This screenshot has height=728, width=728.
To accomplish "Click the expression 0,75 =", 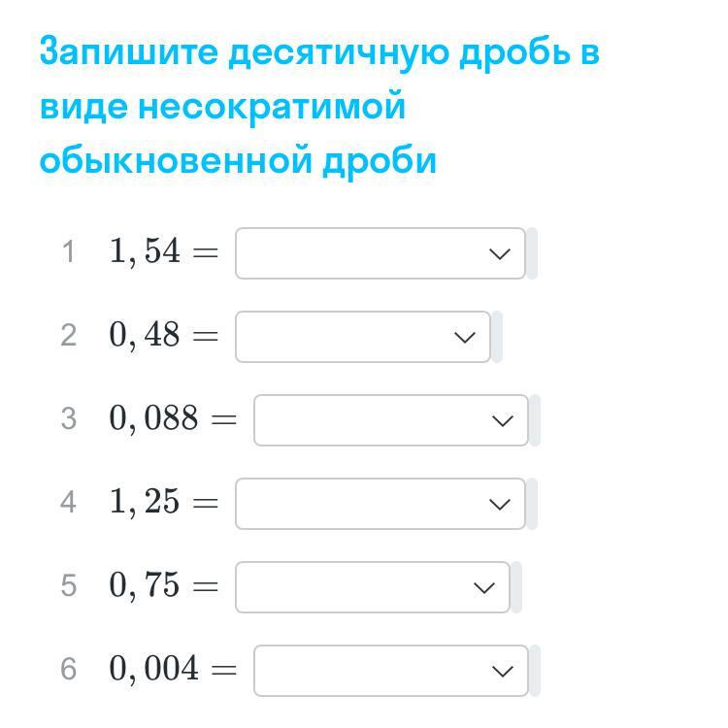I will [163, 586].
